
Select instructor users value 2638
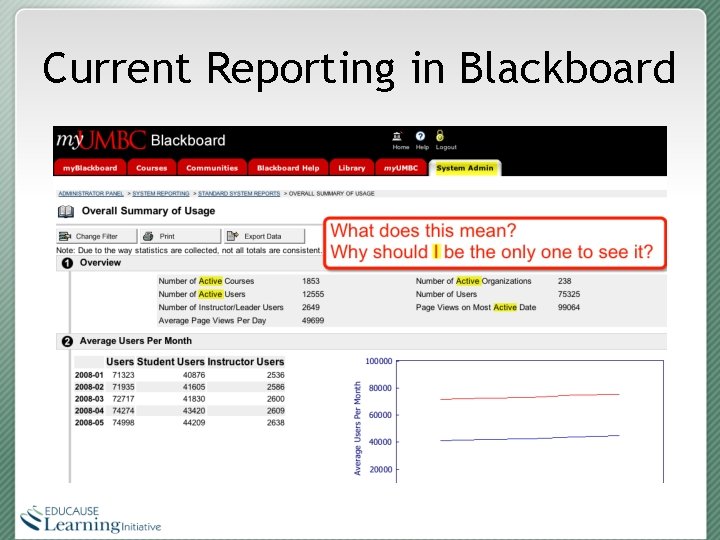tap(276, 422)
